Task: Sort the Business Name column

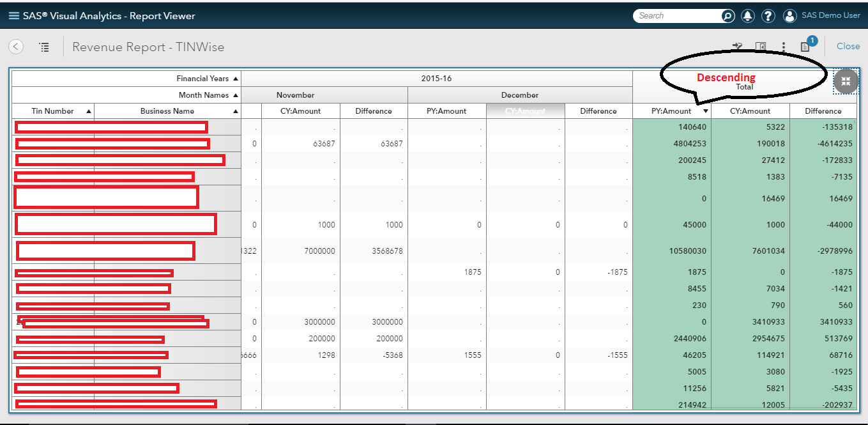Action: click(x=236, y=111)
